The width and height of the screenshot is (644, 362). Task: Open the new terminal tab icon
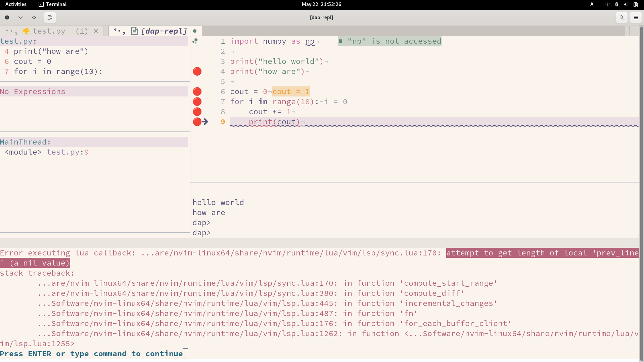coord(50,17)
